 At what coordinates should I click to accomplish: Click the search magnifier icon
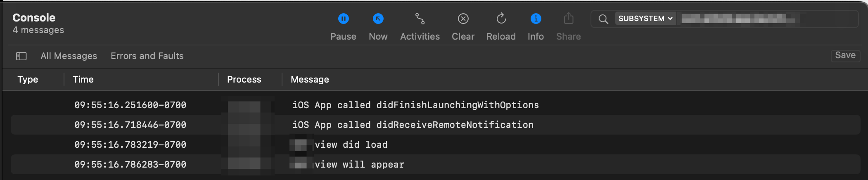click(603, 19)
